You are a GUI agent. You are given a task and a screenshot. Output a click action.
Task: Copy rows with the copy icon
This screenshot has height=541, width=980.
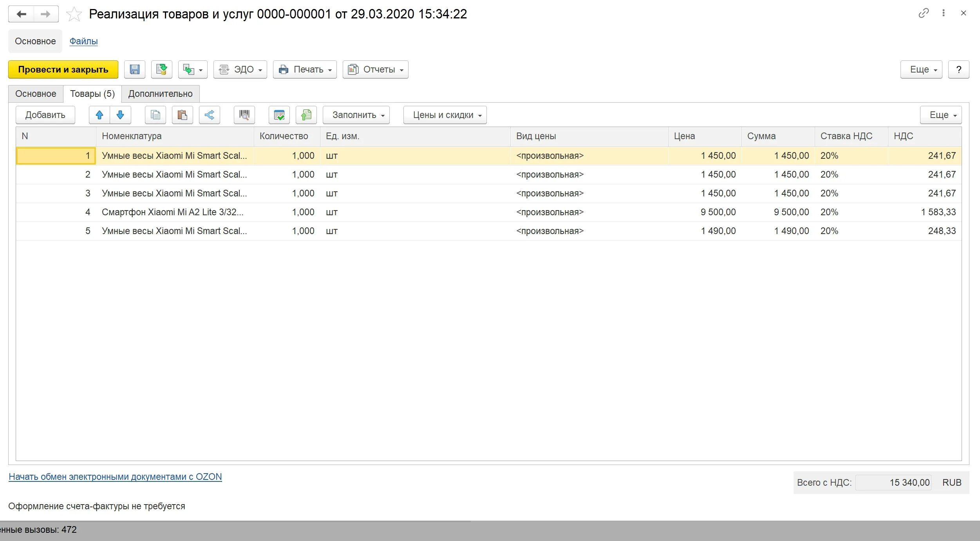click(155, 115)
